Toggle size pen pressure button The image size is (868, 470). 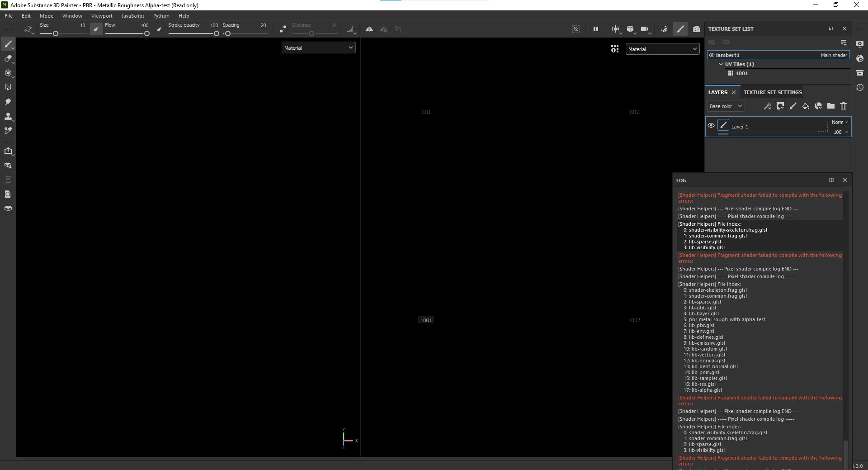click(96, 29)
